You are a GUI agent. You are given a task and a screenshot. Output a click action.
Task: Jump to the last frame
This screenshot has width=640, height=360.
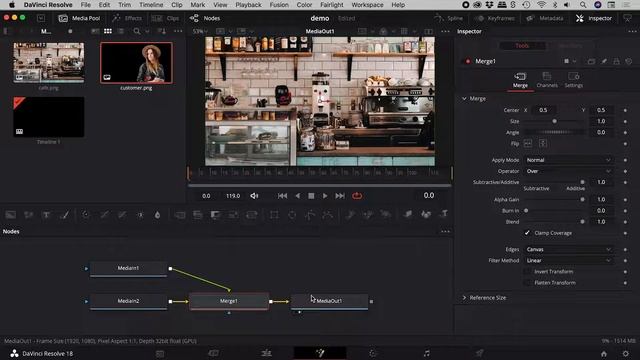pyautogui.click(x=340, y=196)
